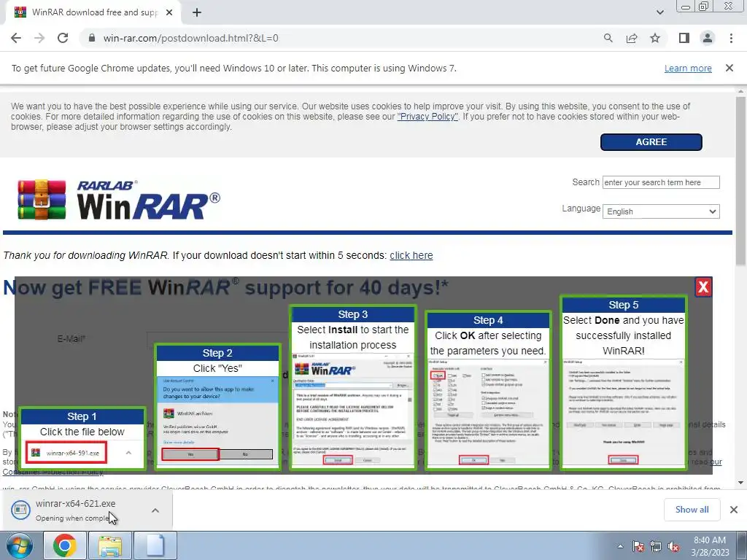
Task: Click Chrome in the taskbar
Action: (x=65, y=545)
